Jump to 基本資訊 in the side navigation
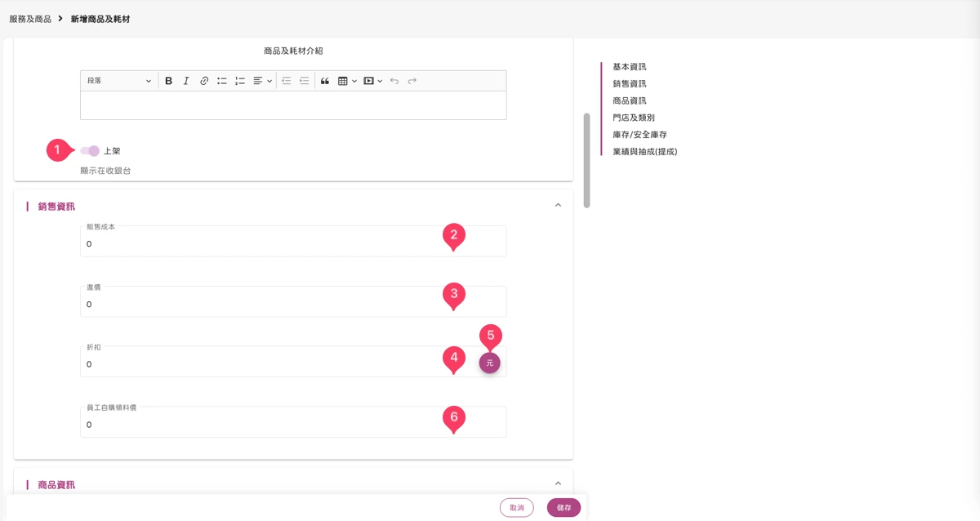Viewport: 980px width, 521px height. click(x=630, y=67)
